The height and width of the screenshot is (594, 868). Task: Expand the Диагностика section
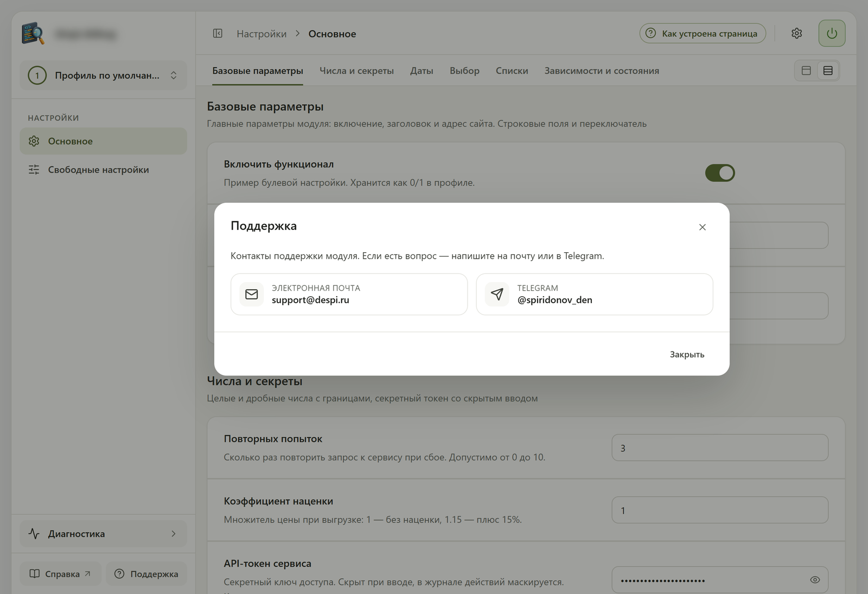(x=104, y=534)
